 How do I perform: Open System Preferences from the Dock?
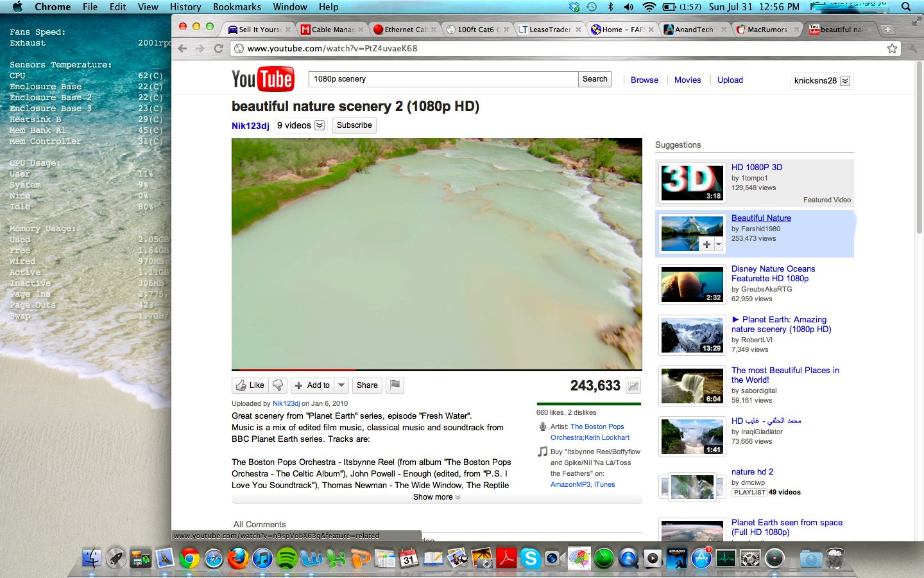pos(750,558)
